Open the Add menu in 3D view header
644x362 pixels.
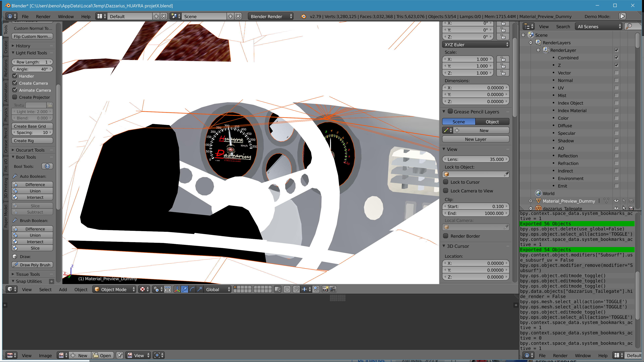[63, 289]
